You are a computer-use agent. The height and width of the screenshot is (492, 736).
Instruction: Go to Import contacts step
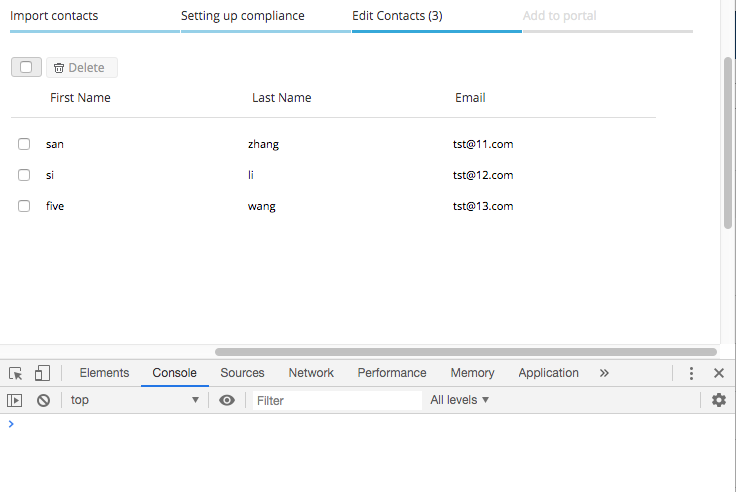(54, 16)
